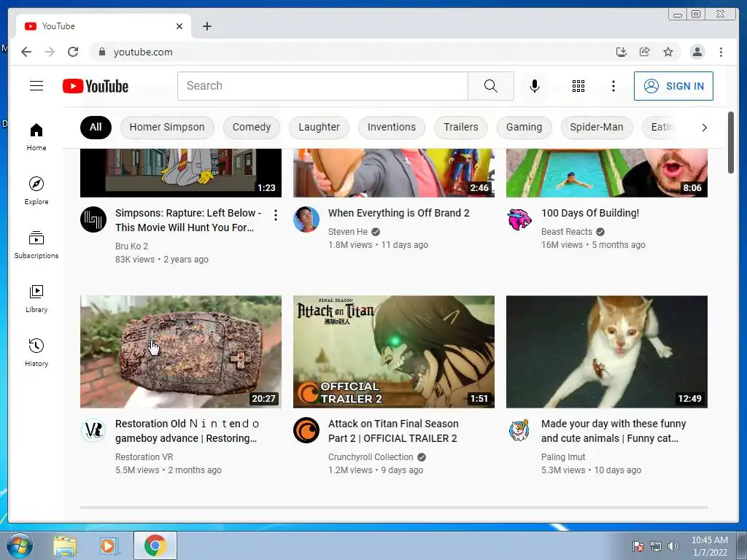
Task: Focus the YouTube search field
Action: (322, 86)
